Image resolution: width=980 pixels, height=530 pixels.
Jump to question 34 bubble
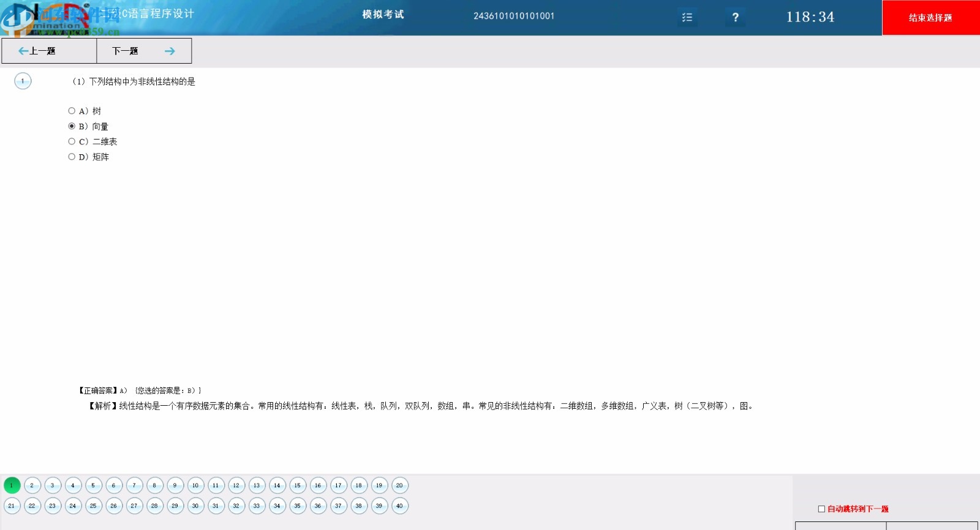point(277,506)
